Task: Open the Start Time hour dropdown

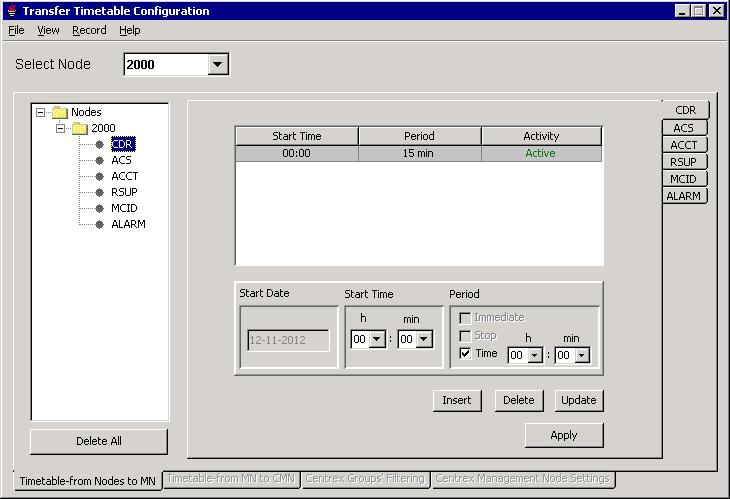Action: pyautogui.click(x=377, y=339)
